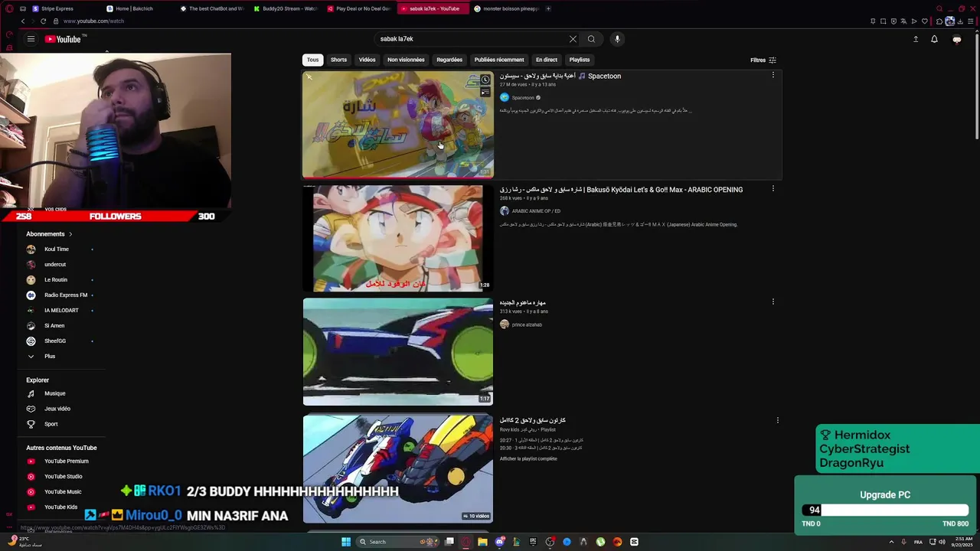The image size is (980, 551).
Task: Start voice search with microphone icon
Action: coord(617,39)
